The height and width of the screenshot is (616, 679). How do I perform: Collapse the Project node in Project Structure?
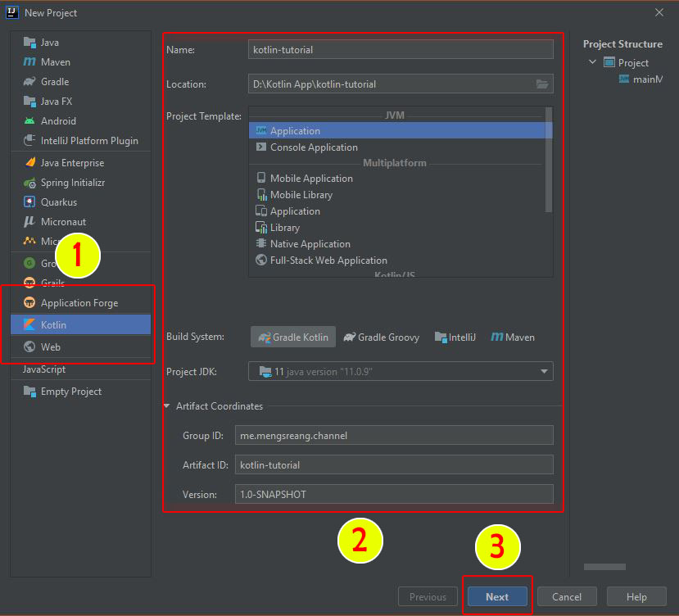(592, 62)
